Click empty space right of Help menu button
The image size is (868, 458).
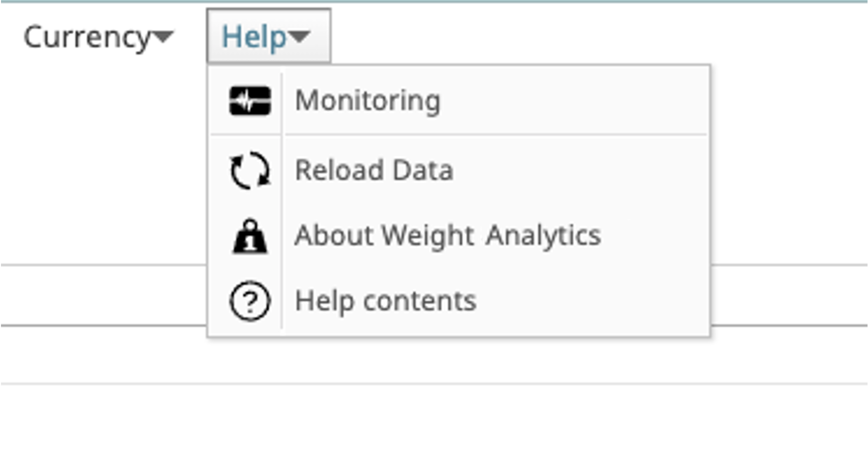[x=542, y=36]
